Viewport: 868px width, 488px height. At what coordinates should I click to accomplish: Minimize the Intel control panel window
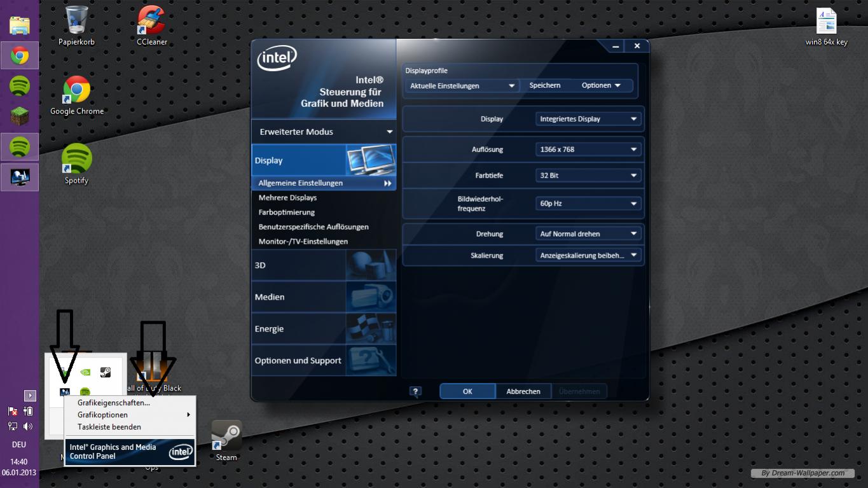tap(615, 46)
